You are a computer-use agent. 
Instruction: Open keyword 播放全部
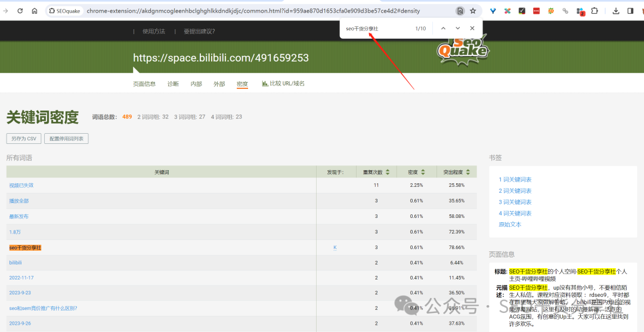(19, 201)
